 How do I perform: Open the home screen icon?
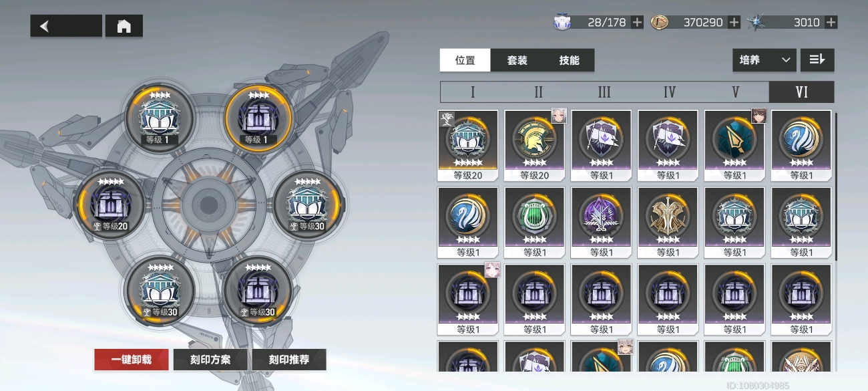click(124, 26)
